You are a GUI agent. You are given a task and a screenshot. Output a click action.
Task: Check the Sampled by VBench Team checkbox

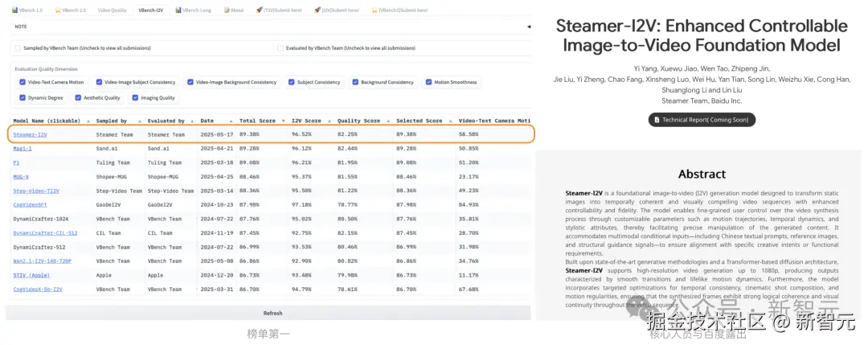pos(19,48)
